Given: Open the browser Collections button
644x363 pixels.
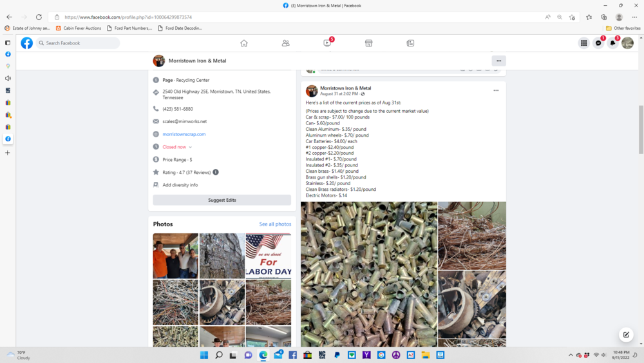Looking at the screenshot, I should 604,17.
